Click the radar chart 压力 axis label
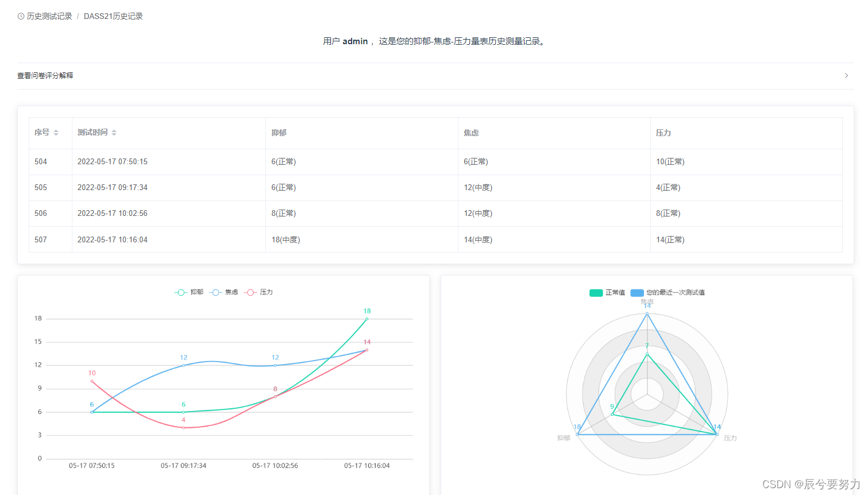Viewport: 868px width, 495px height. 730,438
